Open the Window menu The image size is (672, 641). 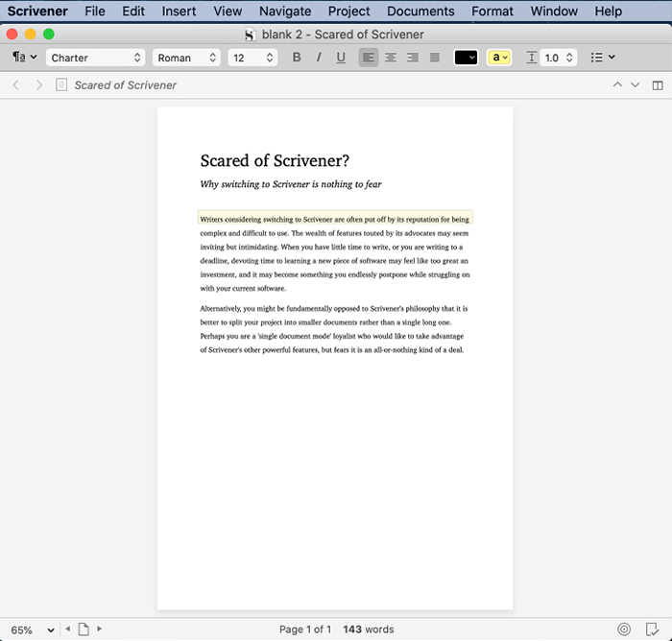[554, 11]
